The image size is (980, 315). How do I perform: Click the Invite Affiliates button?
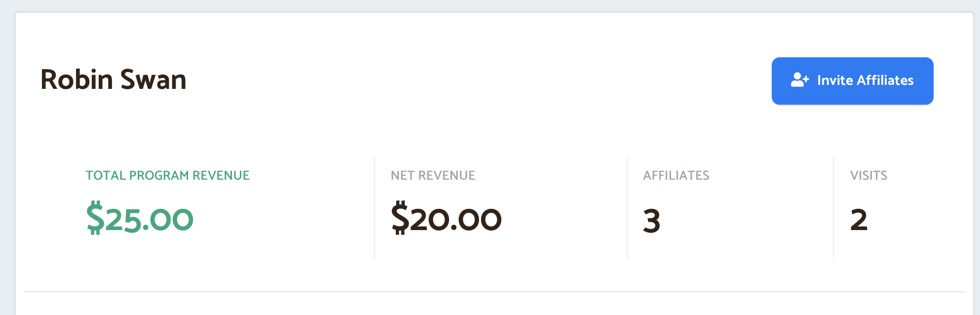click(x=852, y=81)
